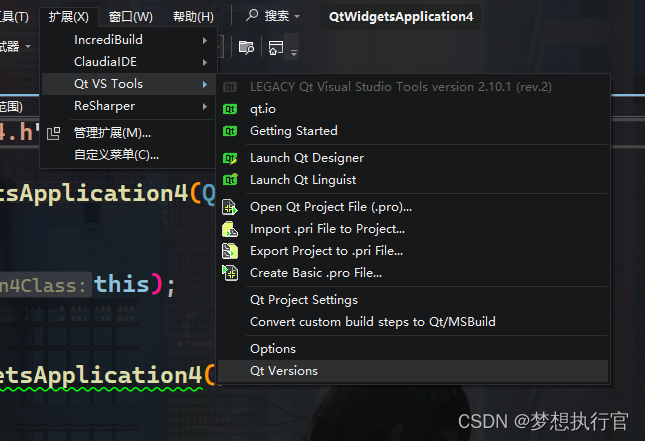Choose 自定义菜单(C)... menu item
The image size is (645, 441).
coord(128,155)
